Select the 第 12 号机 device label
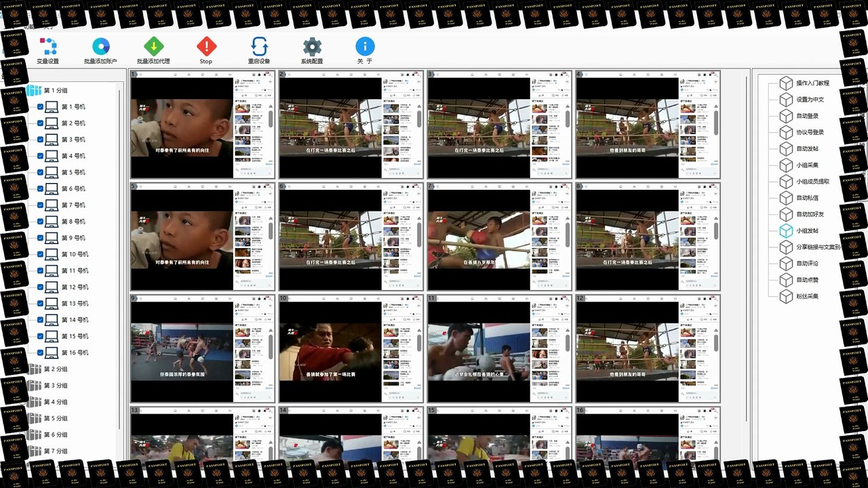The width and height of the screenshot is (868, 488). (x=75, y=287)
